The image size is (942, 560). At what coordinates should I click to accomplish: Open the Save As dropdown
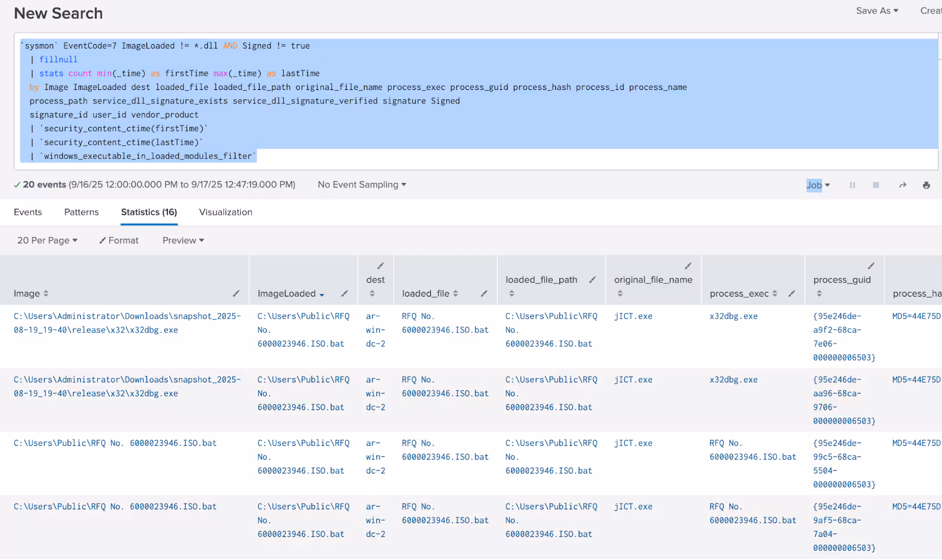pos(877,11)
